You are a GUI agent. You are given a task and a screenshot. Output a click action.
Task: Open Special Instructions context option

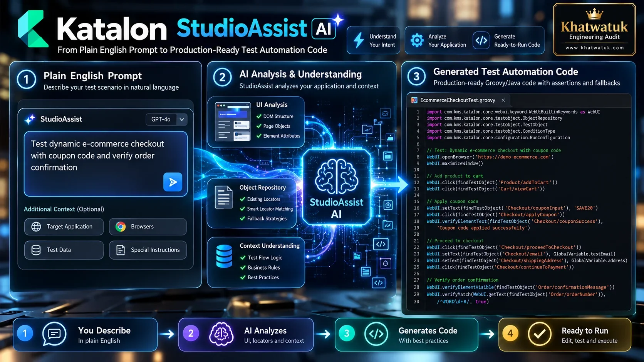point(148,250)
